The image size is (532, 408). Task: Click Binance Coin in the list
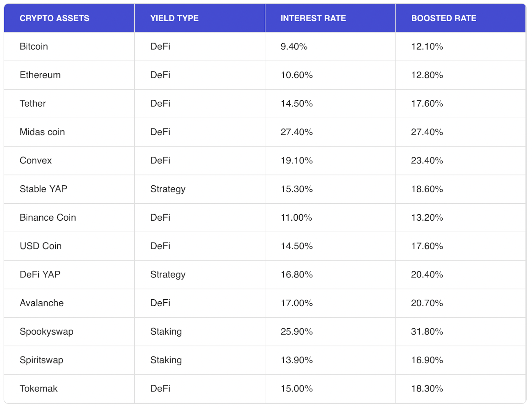point(48,218)
